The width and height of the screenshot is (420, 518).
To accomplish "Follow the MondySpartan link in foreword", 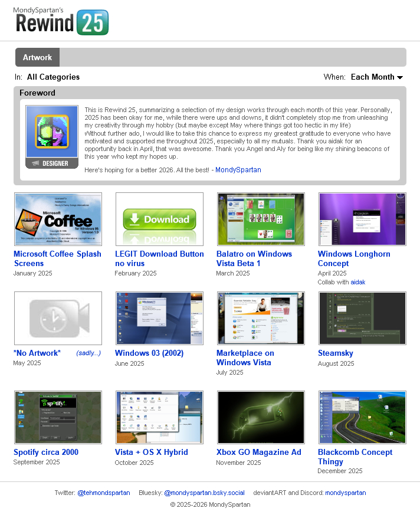I will click(x=238, y=170).
